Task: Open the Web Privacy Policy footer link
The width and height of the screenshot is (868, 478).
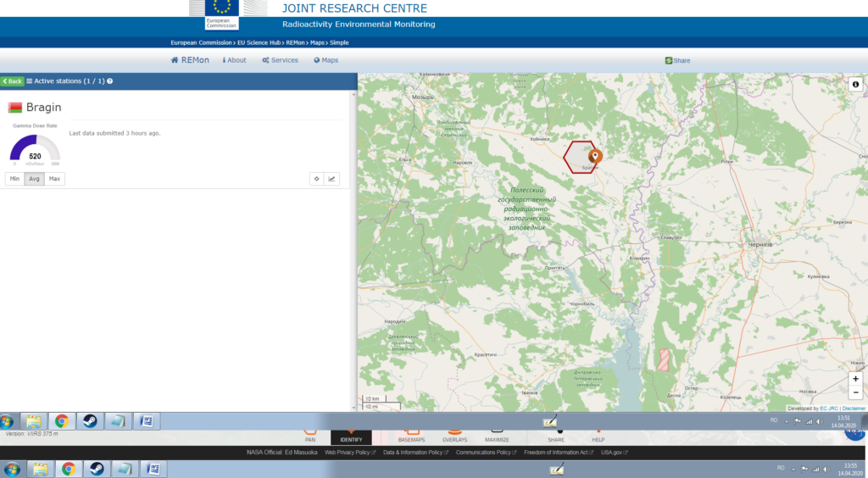Action: pos(350,453)
